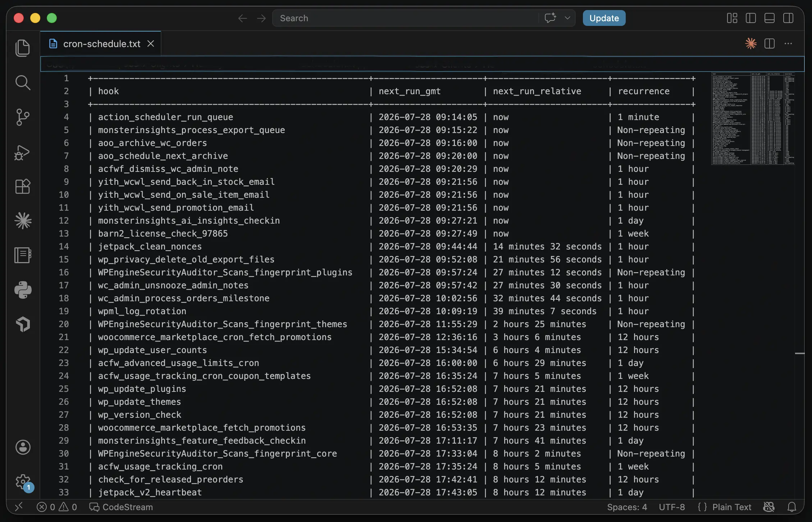This screenshot has height=522, width=812.
Task: Click the Copilot status icon
Action: coord(769,507)
